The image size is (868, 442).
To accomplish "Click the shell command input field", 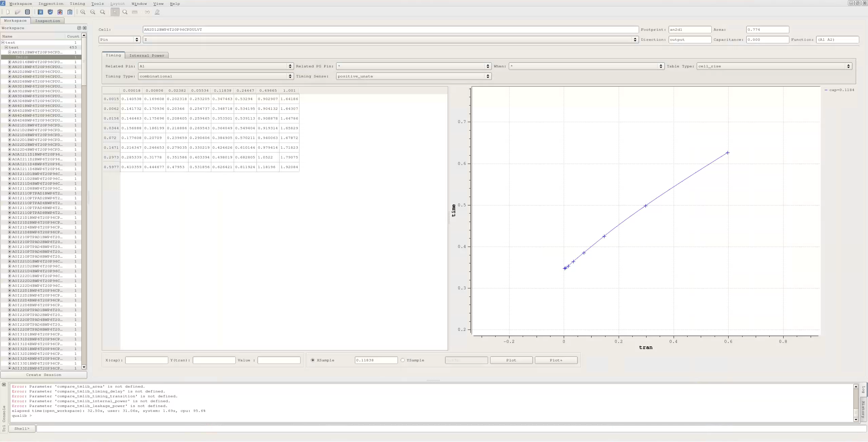I will pyautogui.click(x=451, y=428).
